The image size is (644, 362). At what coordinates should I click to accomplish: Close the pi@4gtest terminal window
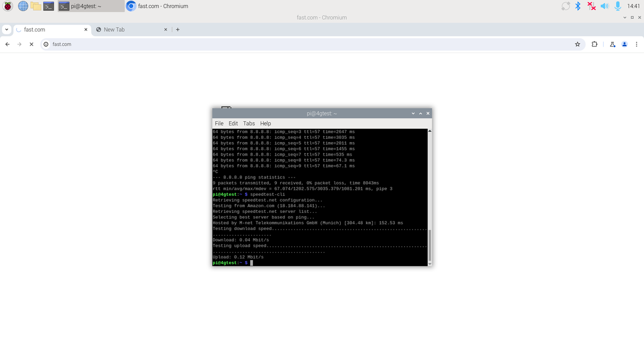click(x=428, y=113)
